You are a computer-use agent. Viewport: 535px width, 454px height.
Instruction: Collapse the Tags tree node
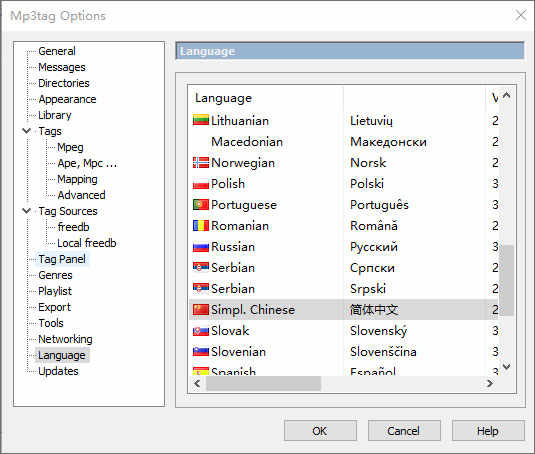click(27, 131)
